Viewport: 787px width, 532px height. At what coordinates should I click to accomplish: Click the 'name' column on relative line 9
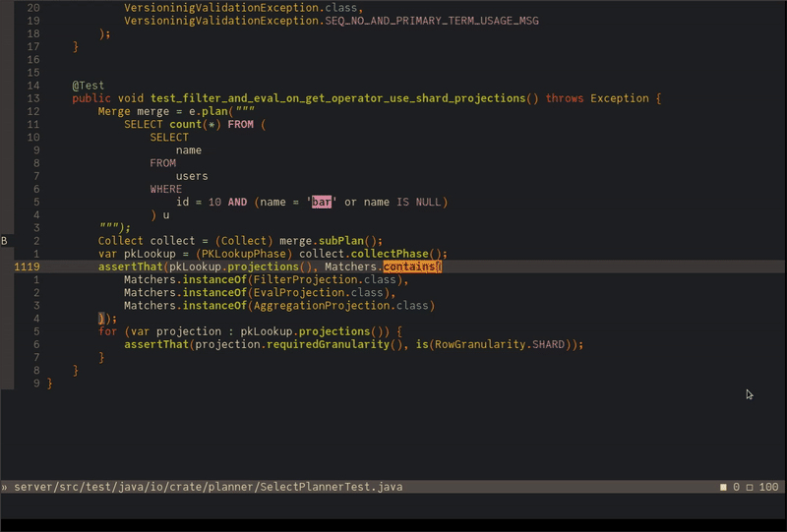pyautogui.click(x=189, y=150)
